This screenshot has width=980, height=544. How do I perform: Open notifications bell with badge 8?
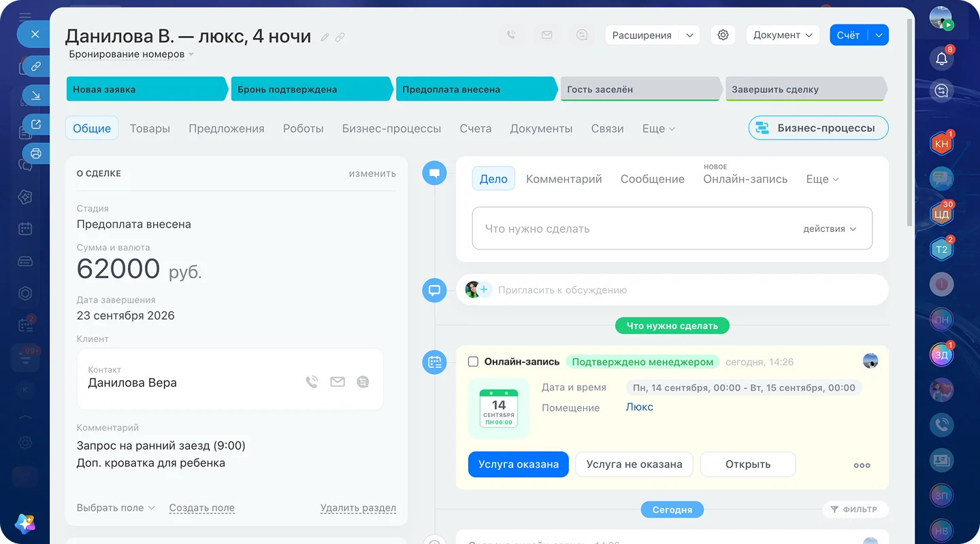point(942,58)
